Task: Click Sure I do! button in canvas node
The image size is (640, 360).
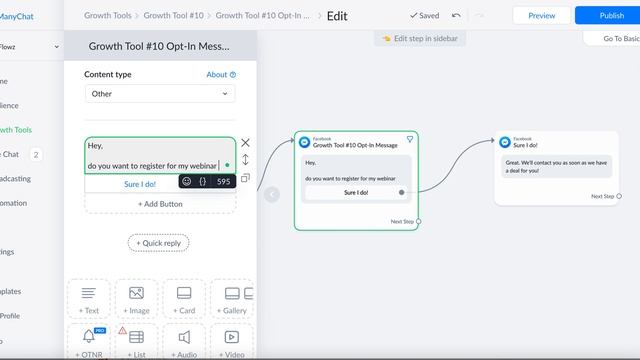Action: click(356, 192)
